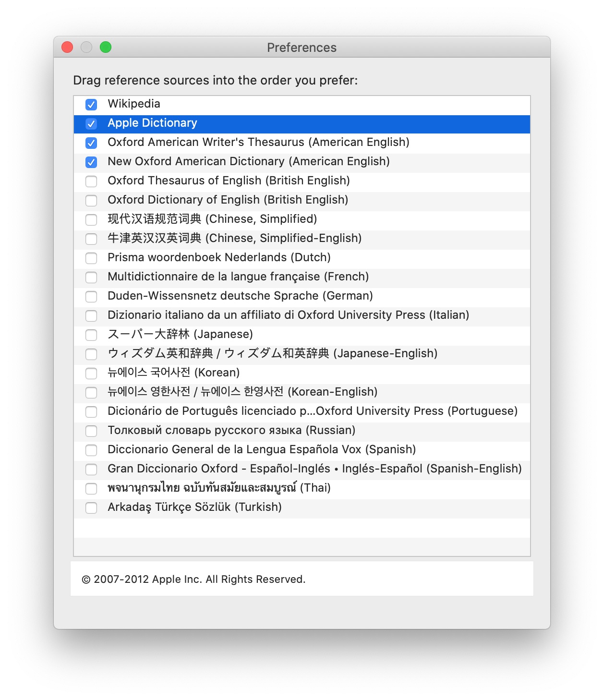The height and width of the screenshot is (700, 604).
Task: Check Diccionario General Vox (Spanish) checkbox
Action: (91, 450)
